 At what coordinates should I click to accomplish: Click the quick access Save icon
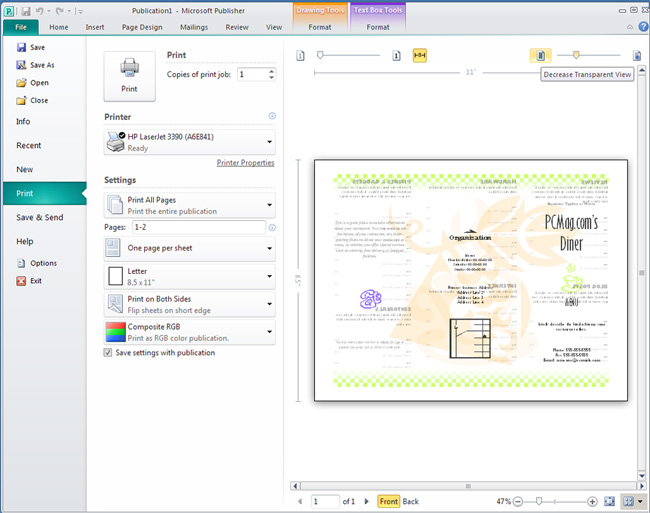coord(26,11)
